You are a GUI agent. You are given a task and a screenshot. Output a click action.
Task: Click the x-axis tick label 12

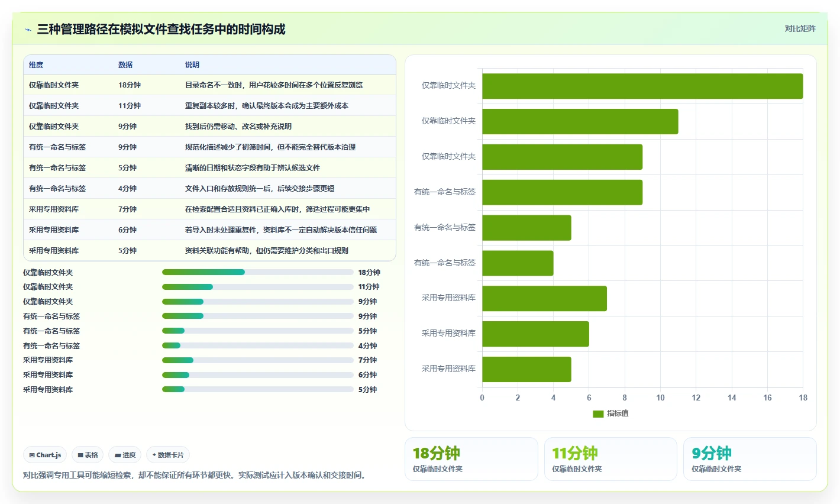696,398
